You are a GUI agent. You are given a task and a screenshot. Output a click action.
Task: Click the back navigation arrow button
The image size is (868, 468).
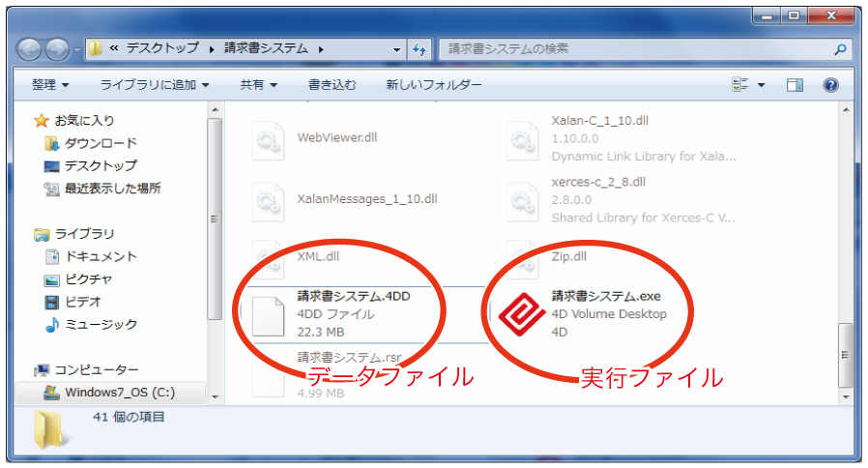click(x=31, y=48)
